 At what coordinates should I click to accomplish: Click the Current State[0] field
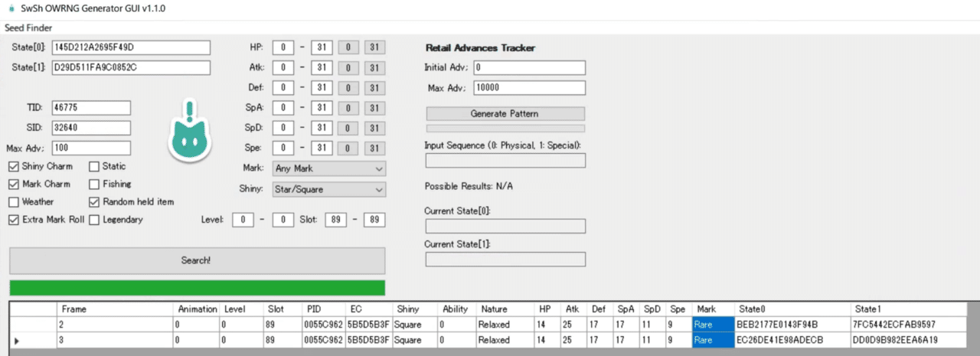pyautogui.click(x=505, y=226)
